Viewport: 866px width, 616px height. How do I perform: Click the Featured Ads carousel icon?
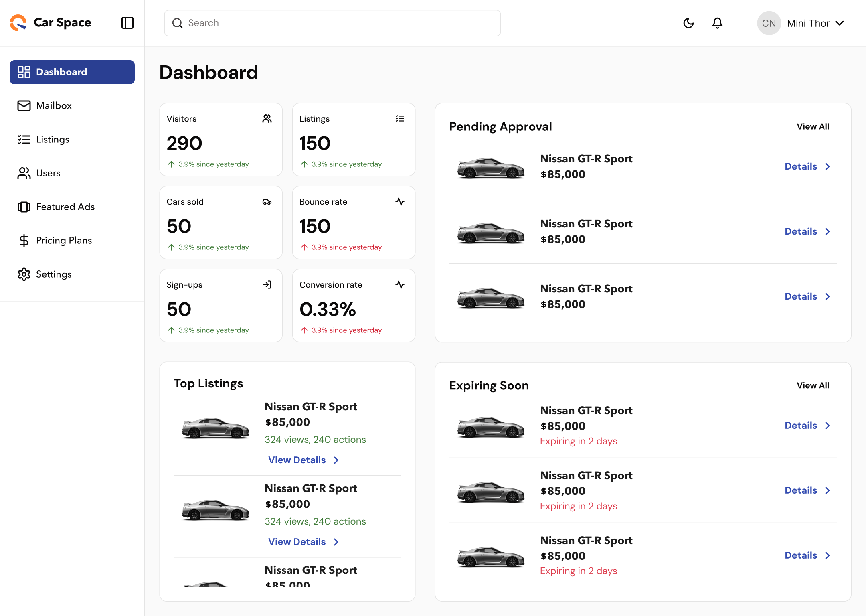pos(24,207)
